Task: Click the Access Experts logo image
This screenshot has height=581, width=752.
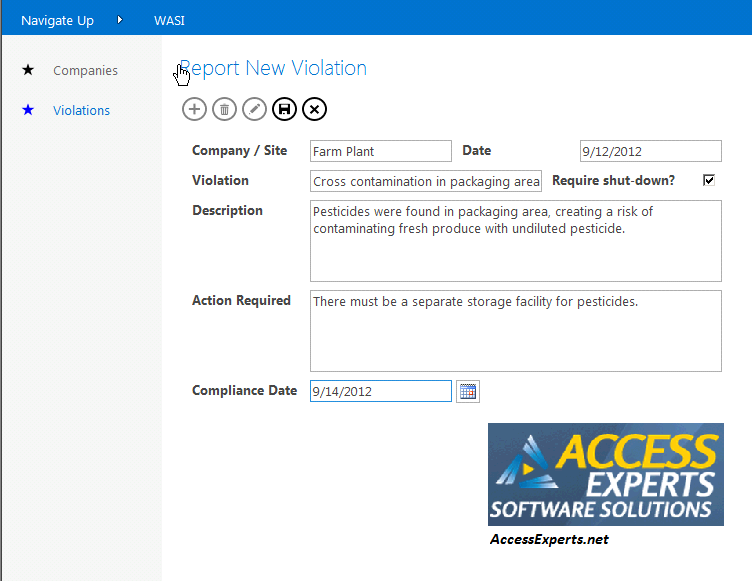Action: (605, 474)
